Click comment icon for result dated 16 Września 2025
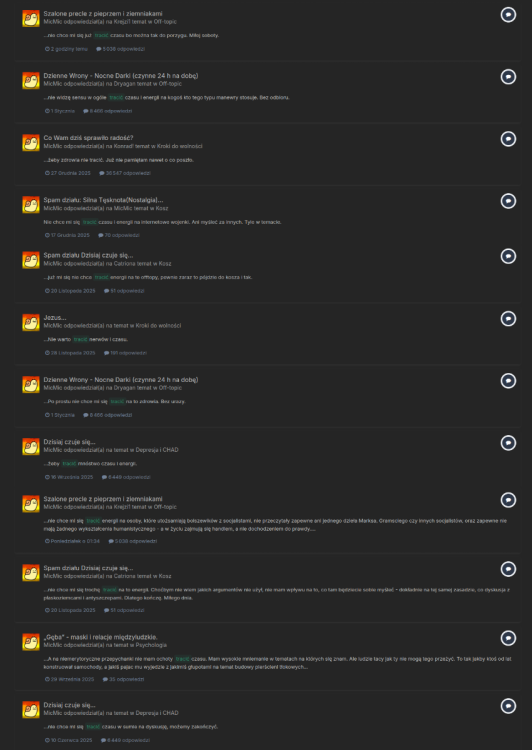Screen dimensions: 532x750 coord(508,443)
